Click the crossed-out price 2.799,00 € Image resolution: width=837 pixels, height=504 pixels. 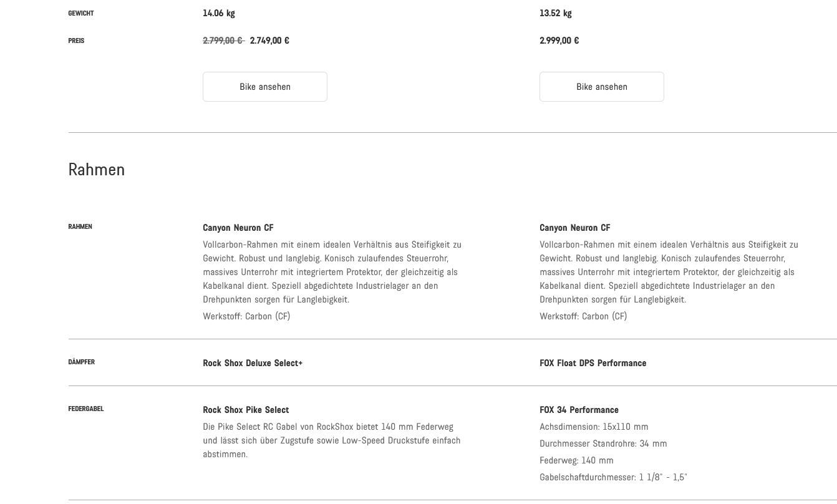coord(223,41)
